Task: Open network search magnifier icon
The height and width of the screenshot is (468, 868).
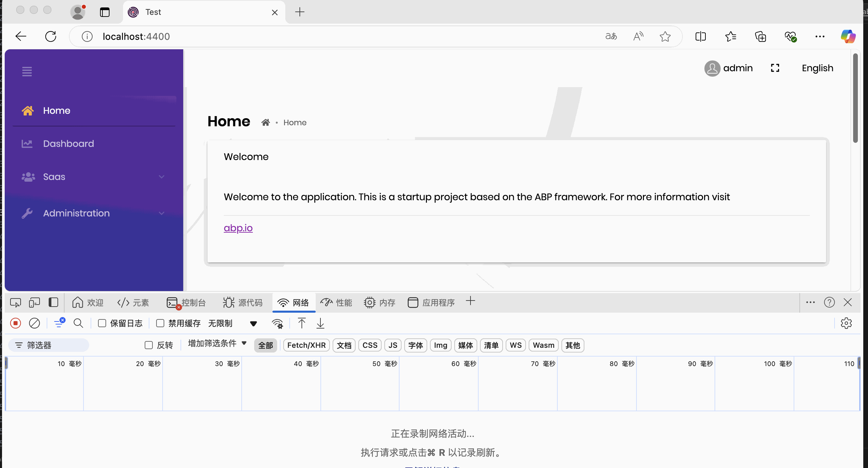Action: [x=78, y=323]
